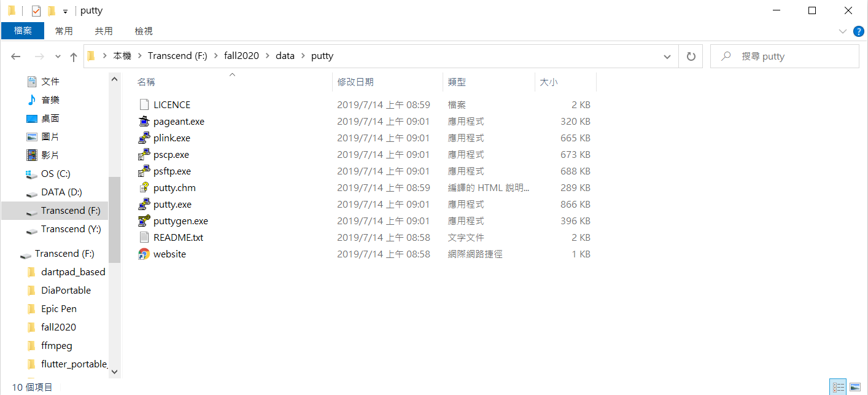Open the 圖片 pictures library
Screen dimensions: 868x395
pos(50,137)
